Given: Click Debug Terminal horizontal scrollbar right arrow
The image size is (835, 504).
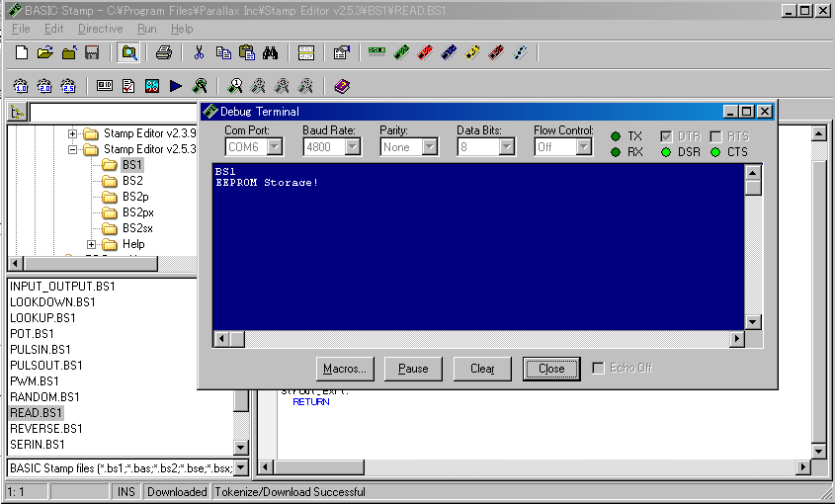Looking at the screenshot, I should click(x=736, y=338).
